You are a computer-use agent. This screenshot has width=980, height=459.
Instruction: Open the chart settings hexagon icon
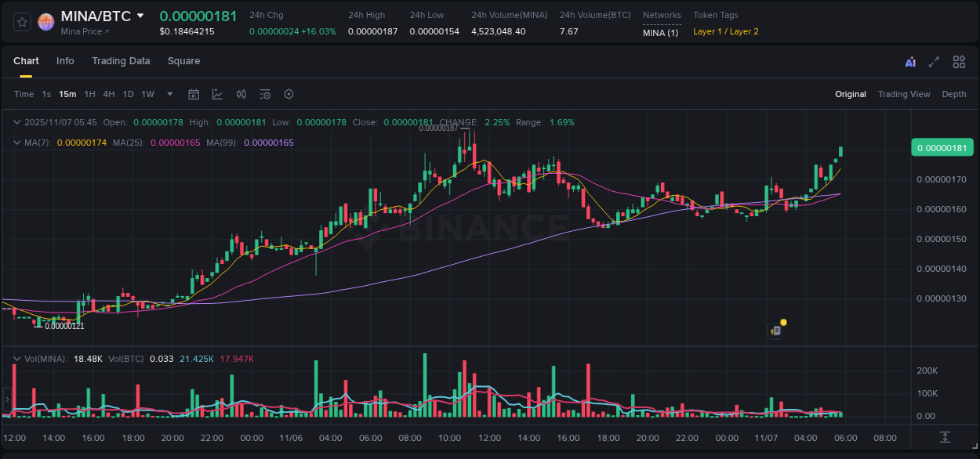(288, 93)
